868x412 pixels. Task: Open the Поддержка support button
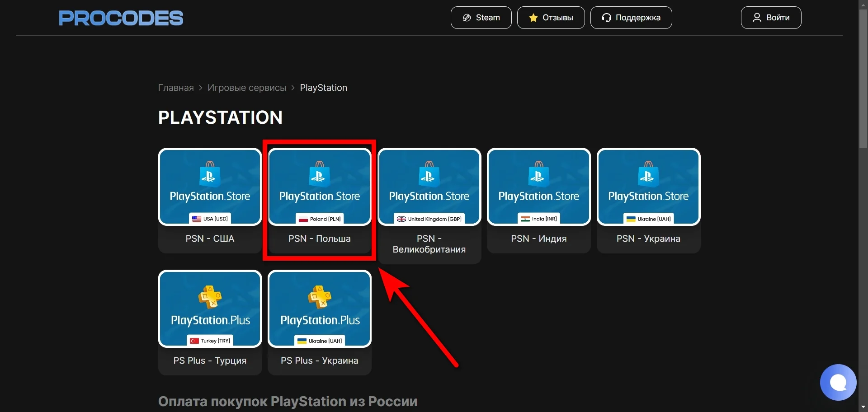click(631, 18)
